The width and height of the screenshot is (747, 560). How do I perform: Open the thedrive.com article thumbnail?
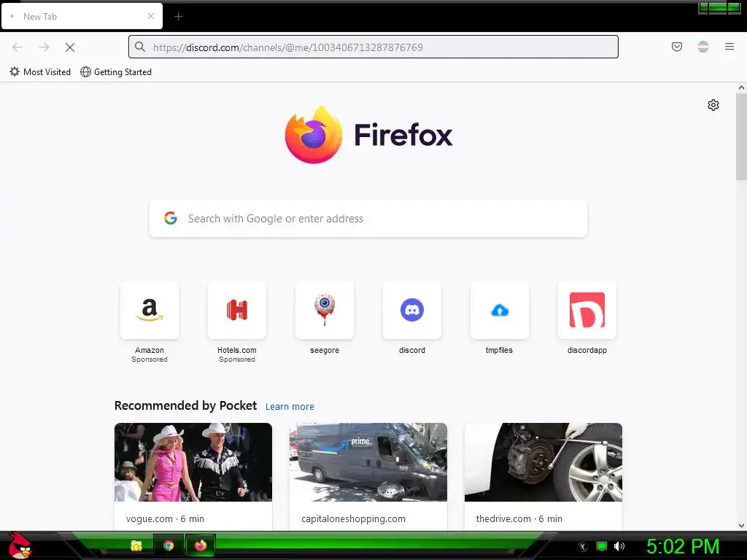pyautogui.click(x=543, y=462)
